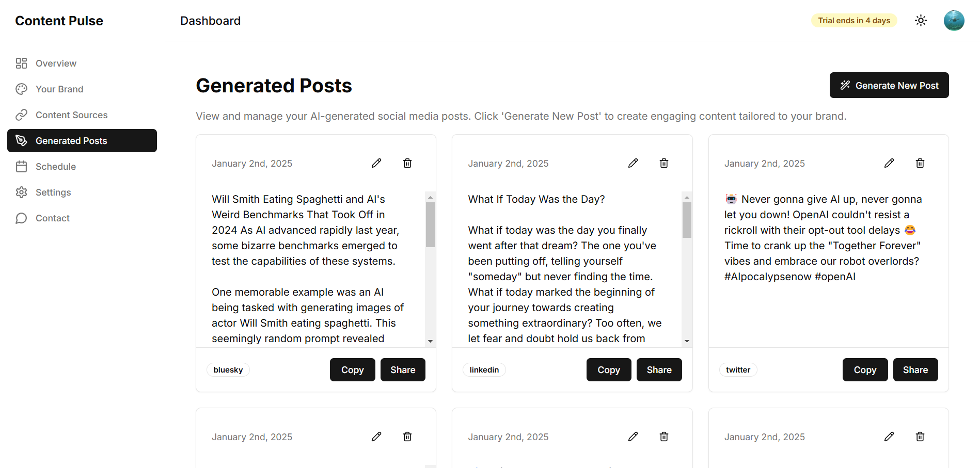Select the Your Brand palette icon
980x468 pixels.
click(x=21, y=89)
